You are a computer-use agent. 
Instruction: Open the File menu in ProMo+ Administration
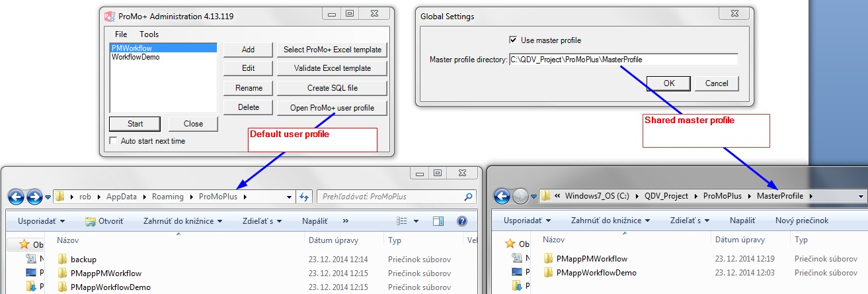pos(121,34)
